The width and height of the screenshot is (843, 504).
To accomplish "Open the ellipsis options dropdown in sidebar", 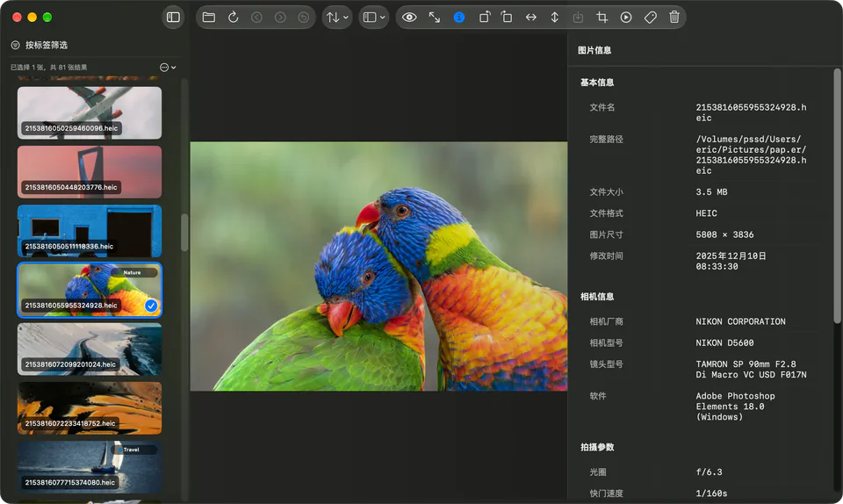I will [168, 67].
